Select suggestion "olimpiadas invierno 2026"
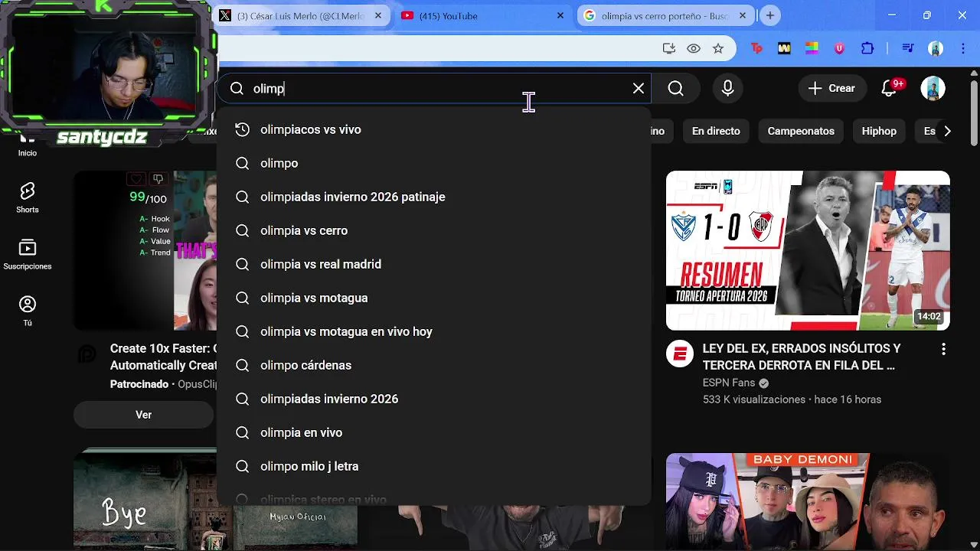This screenshot has width=980, height=551. pyautogui.click(x=433, y=399)
